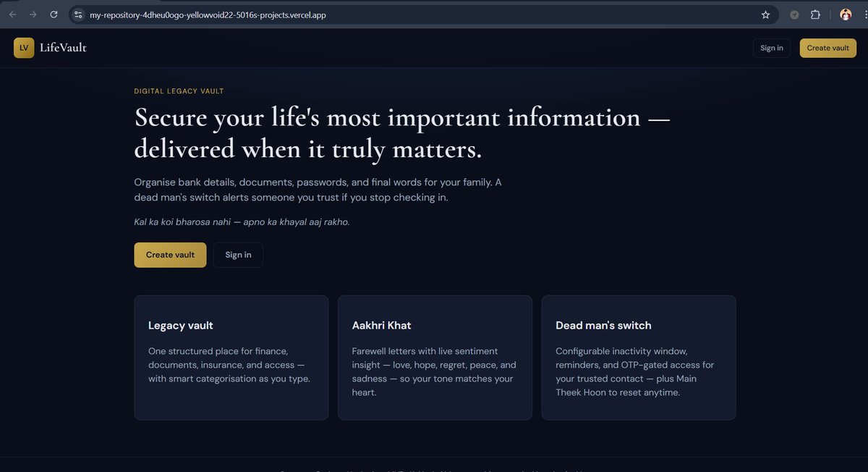
Task: Open the Extensions puzzle icon
Action: (x=815, y=14)
